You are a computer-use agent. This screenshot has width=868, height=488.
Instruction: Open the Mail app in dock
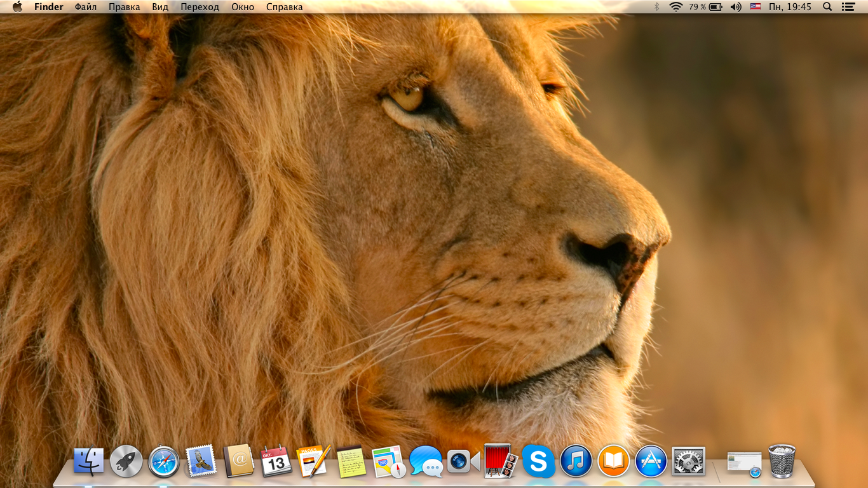[201, 461]
